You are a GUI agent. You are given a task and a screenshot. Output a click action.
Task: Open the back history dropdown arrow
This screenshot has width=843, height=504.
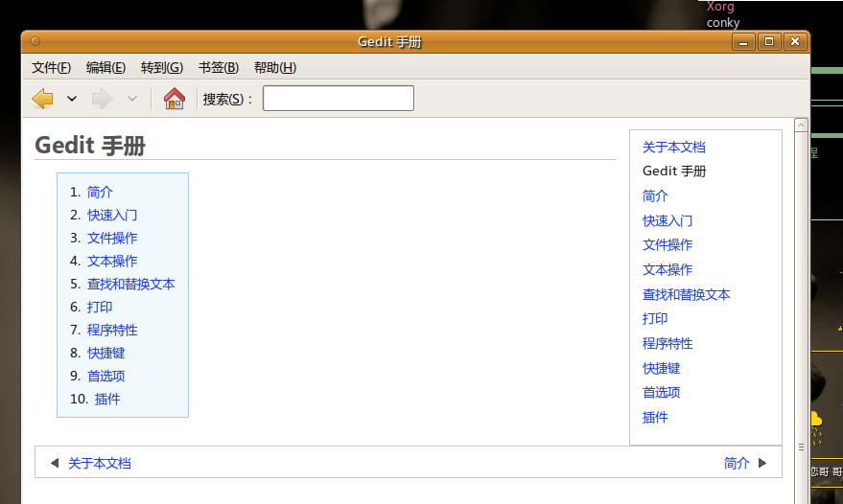[x=72, y=99]
